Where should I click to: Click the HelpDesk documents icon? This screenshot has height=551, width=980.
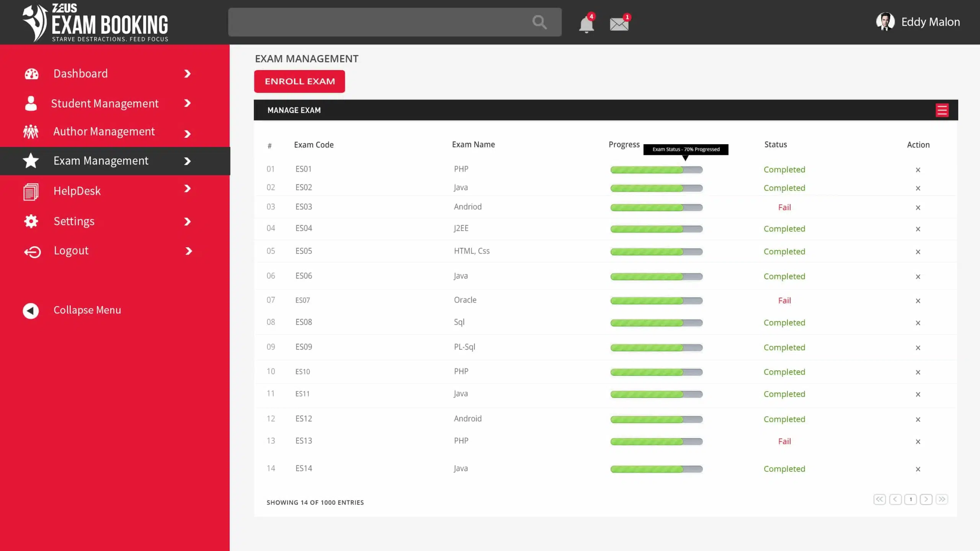point(31,191)
